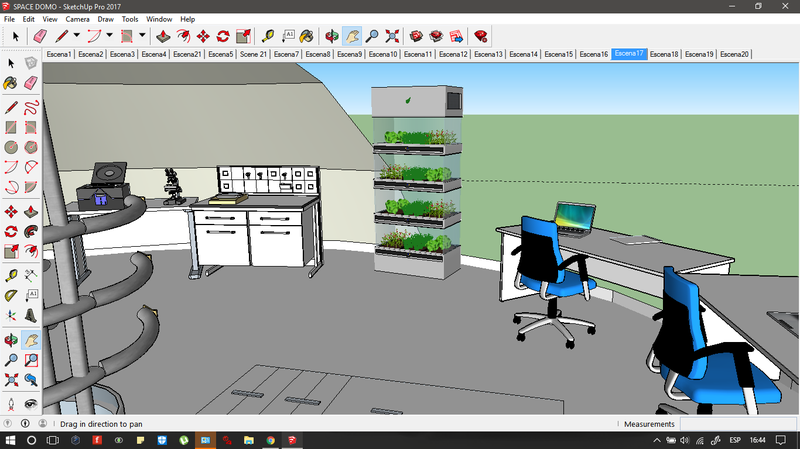Image resolution: width=800 pixels, height=449 pixels.
Task: Expand the Arc tool dropdown arrow
Action: click(x=108, y=36)
